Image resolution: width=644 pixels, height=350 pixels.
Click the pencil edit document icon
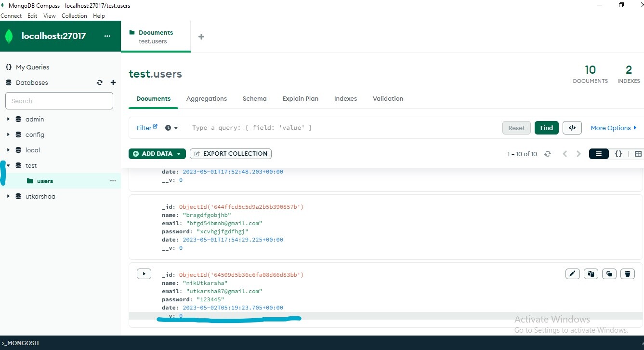572,274
